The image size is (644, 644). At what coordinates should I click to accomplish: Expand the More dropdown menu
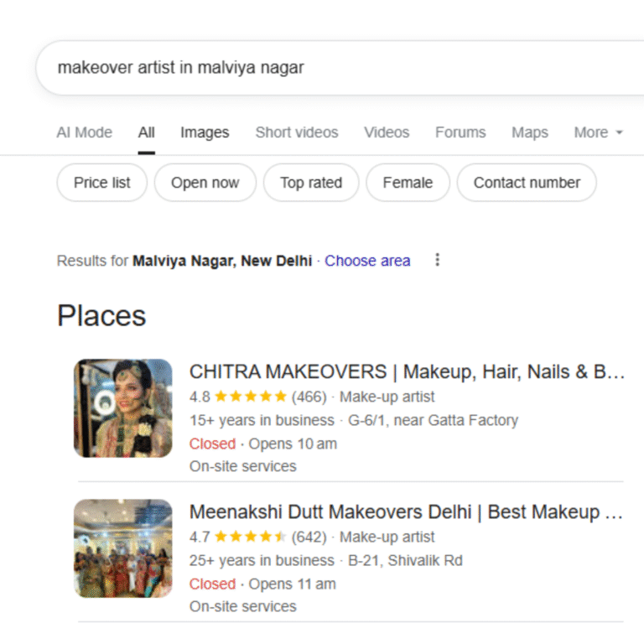pos(598,132)
